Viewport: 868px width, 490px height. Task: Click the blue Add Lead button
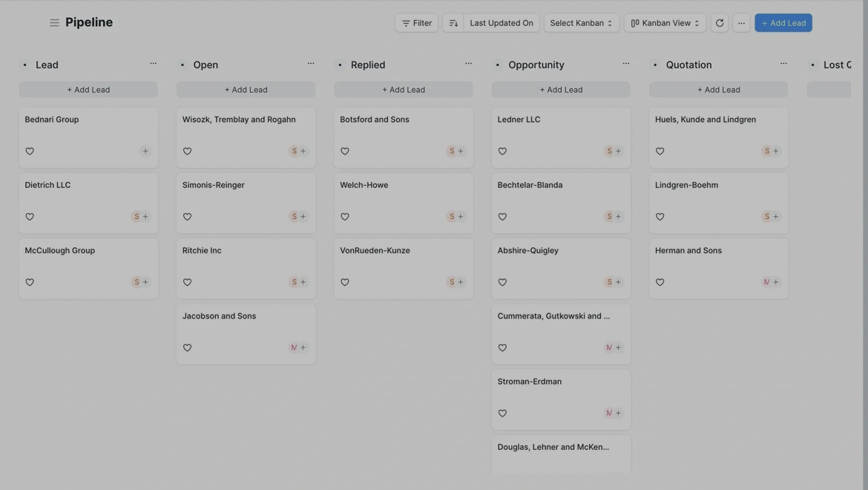(x=783, y=23)
